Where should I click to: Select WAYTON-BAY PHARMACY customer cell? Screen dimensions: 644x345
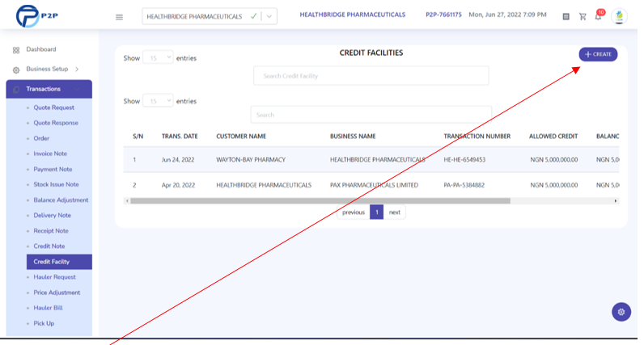coord(251,160)
